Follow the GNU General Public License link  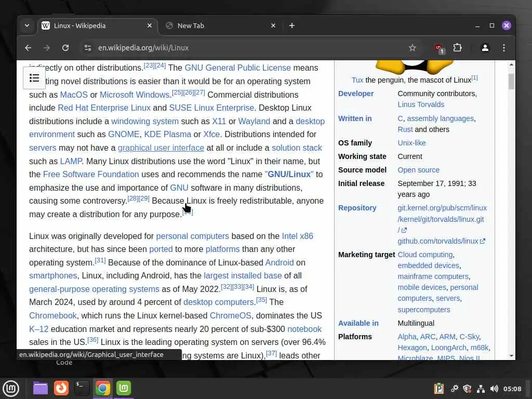(x=237, y=68)
